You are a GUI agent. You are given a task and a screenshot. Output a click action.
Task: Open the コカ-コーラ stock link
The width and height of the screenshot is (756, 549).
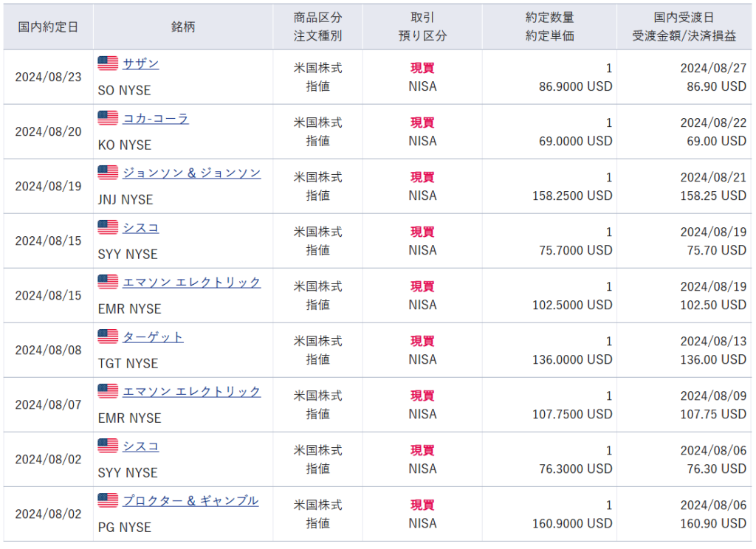coord(155,118)
